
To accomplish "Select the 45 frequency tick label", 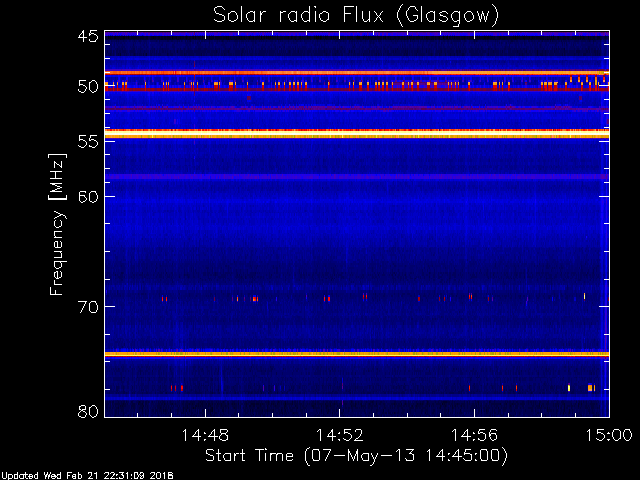I will 88,37.
